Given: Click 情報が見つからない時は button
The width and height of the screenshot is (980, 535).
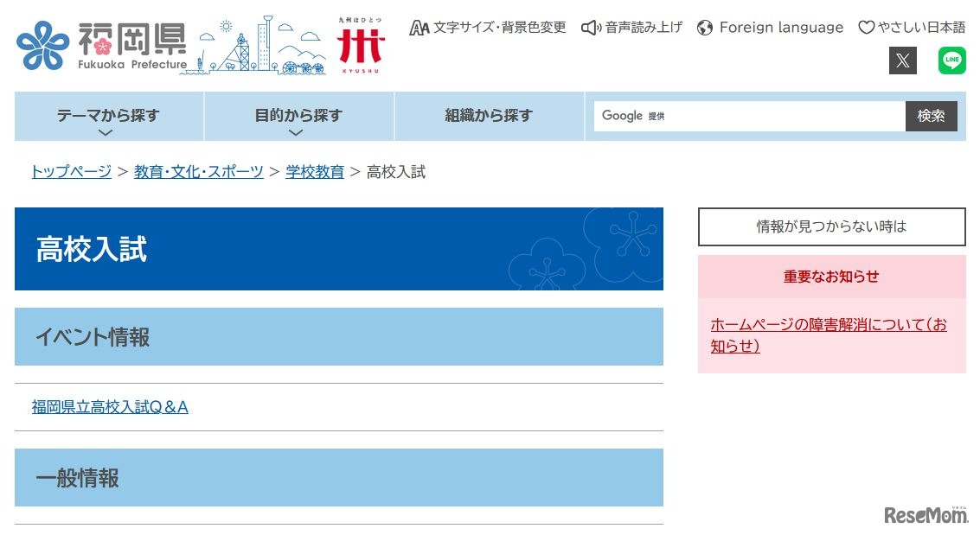Looking at the screenshot, I should tap(832, 226).
